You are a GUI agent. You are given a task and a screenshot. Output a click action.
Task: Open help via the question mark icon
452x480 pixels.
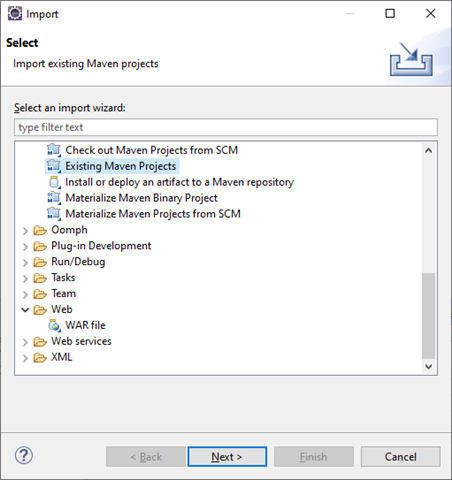(x=24, y=455)
